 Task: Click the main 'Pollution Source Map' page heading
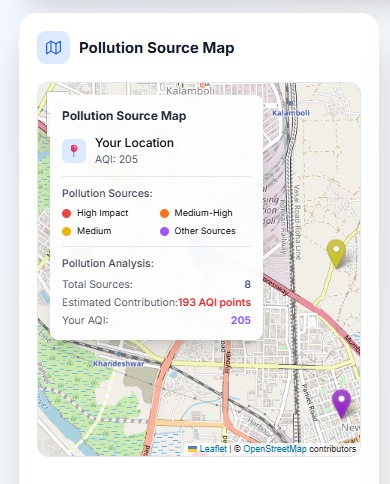click(157, 48)
